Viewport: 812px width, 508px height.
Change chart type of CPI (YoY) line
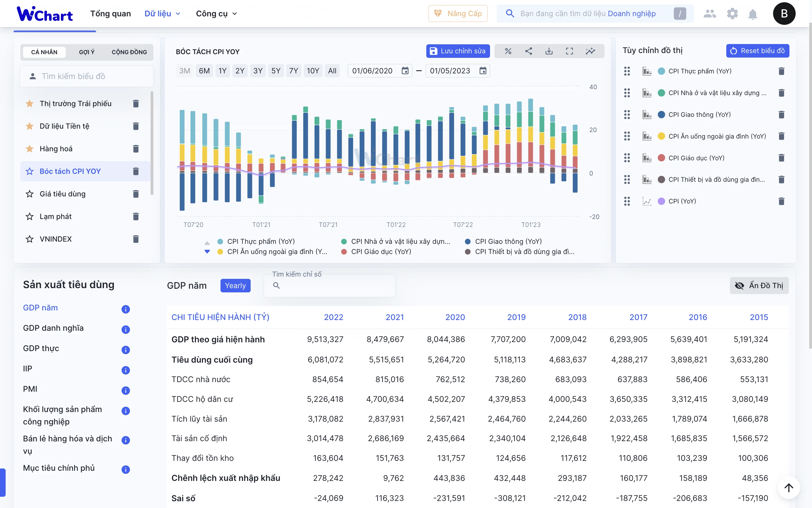(647, 201)
